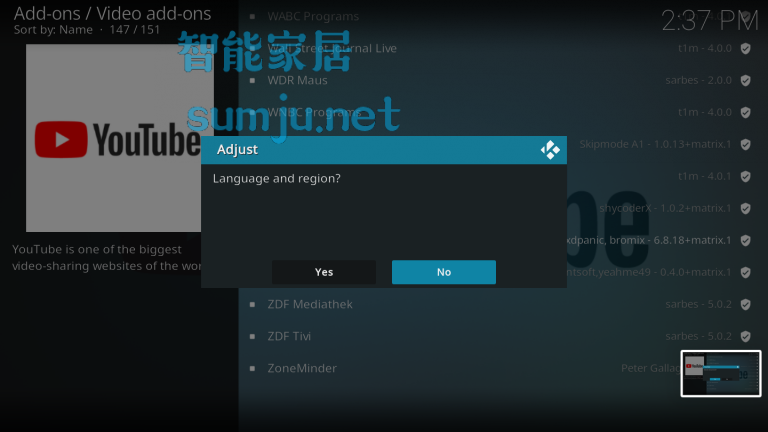Click the sarbes - 2.0.0 version text
The image size is (768, 432).
[x=698, y=80]
